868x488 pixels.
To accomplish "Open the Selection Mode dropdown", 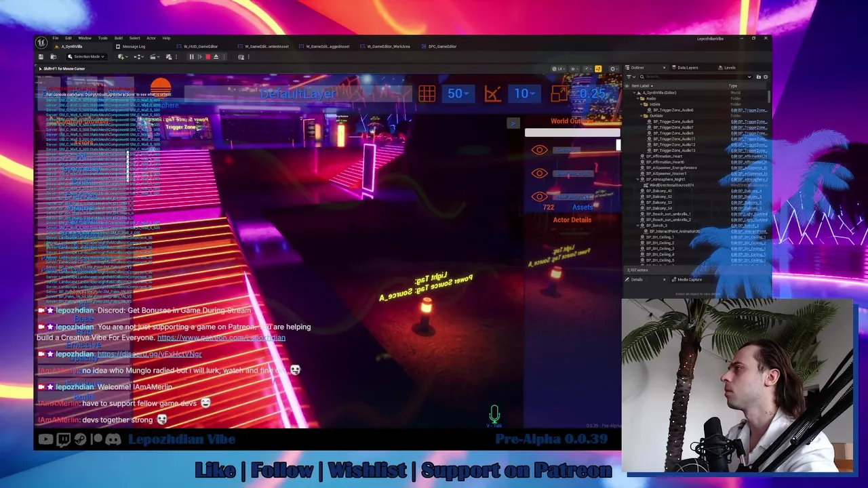I will pyautogui.click(x=86, y=57).
